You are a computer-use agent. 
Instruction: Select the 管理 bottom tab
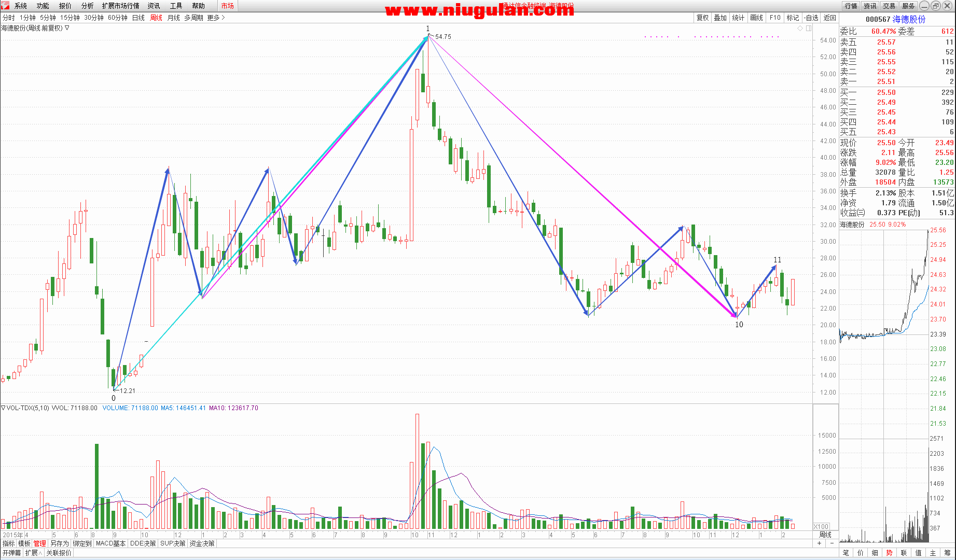pyautogui.click(x=40, y=543)
